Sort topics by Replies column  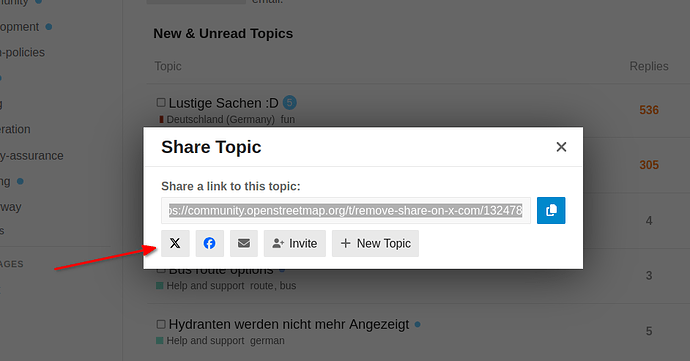pos(649,66)
